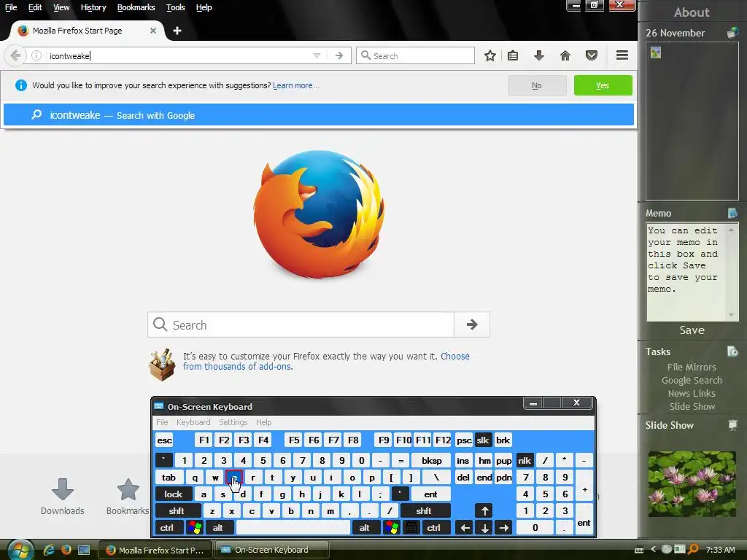Open Bookmarks star icon on start page
Image resolution: width=747 pixels, height=560 pixels.
coord(128,489)
